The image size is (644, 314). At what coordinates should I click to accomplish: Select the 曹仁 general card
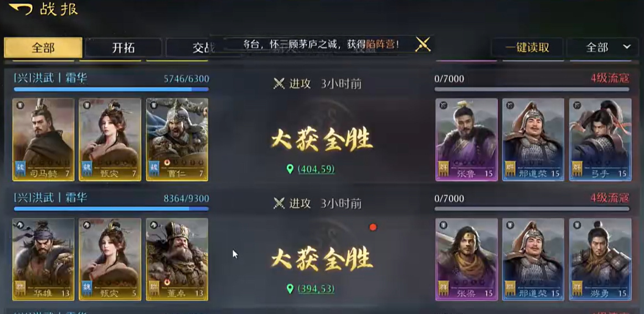pos(177,140)
